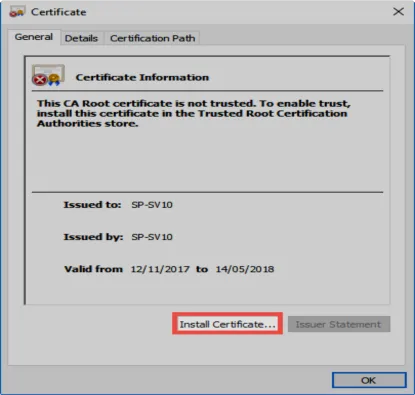Click the 'Issued by:' label
Viewport: 415px width, 395px height.
pos(93,237)
